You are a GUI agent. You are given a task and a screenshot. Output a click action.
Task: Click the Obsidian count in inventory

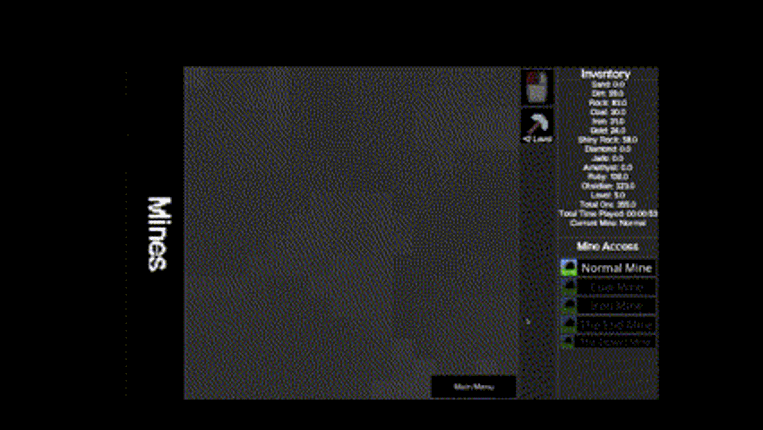(608, 186)
